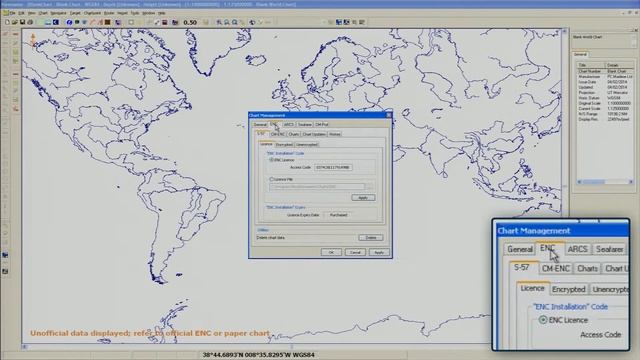Open the Tools menu
Image resolution: width=640 pixels, height=360 pixels.
click(135, 13)
